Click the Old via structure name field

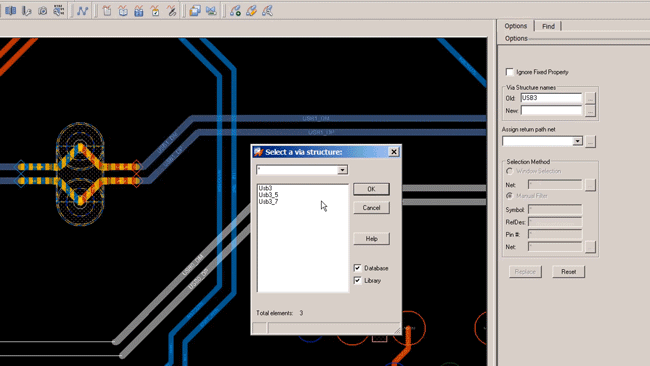pyautogui.click(x=551, y=98)
